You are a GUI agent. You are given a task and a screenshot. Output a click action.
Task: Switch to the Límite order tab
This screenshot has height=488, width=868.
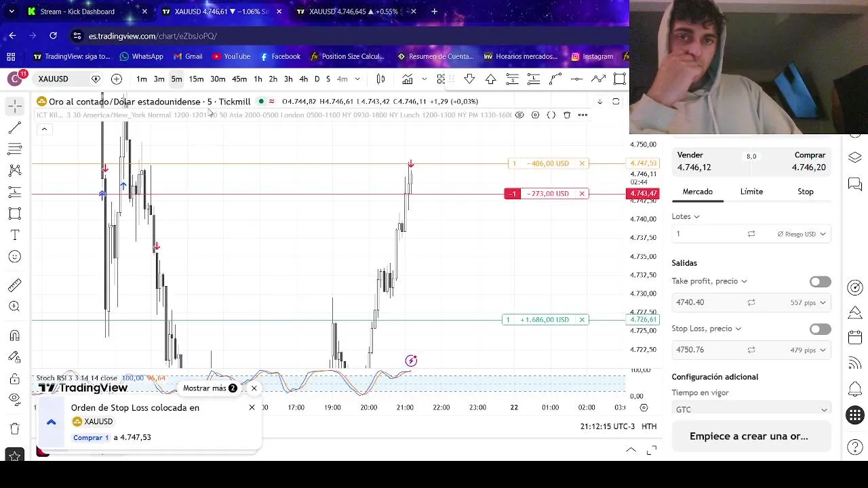tap(751, 192)
